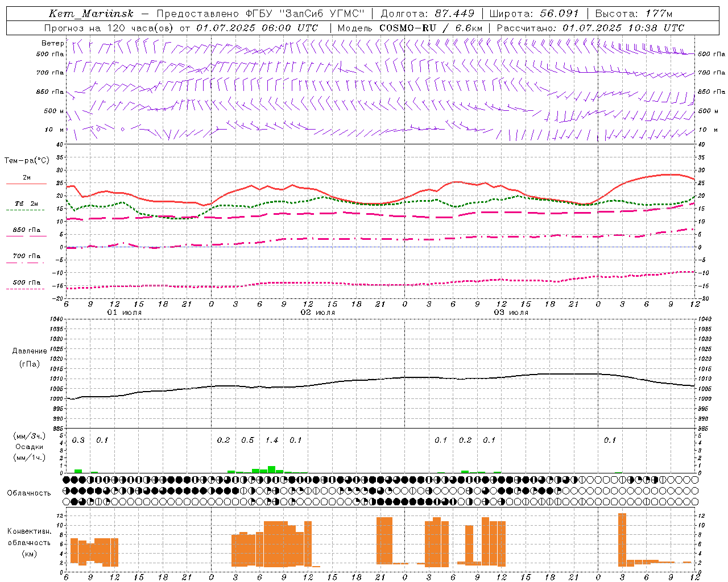Click the 'Ветер' wind panel label

point(52,43)
